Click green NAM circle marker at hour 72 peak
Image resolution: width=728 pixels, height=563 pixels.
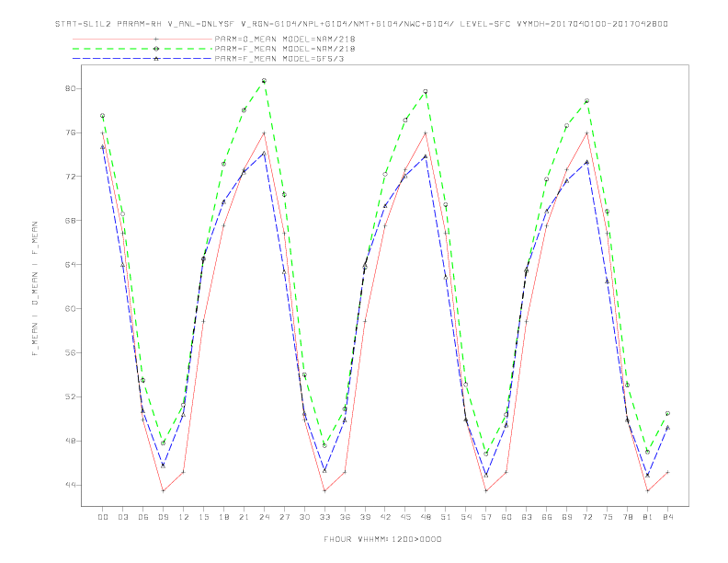pos(586,101)
